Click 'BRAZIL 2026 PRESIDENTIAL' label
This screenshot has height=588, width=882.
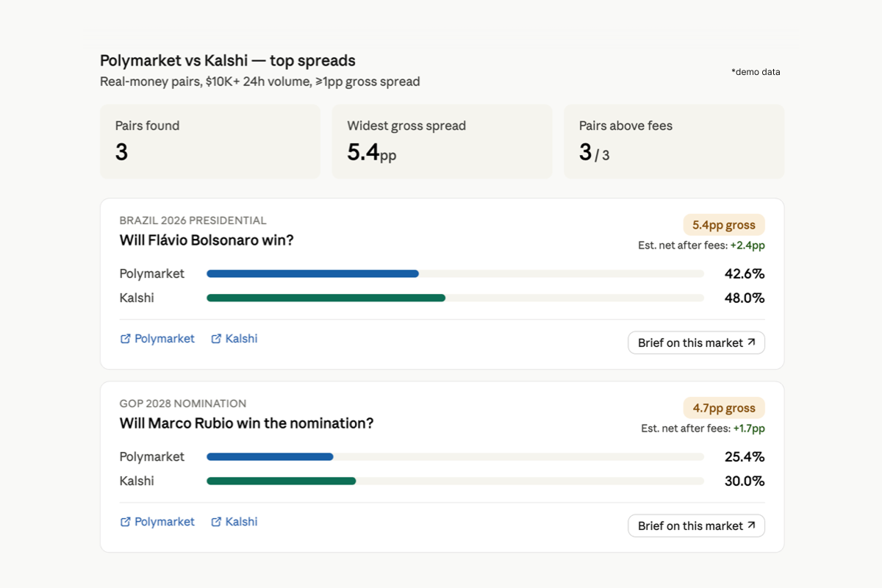pos(193,220)
